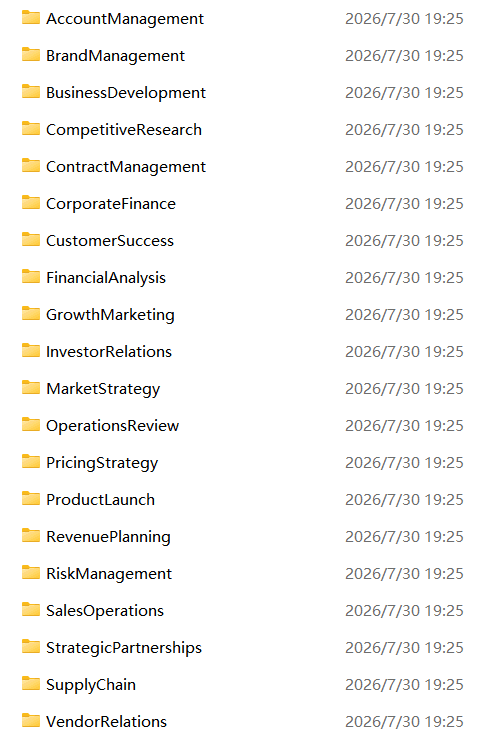The width and height of the screenshot is (477, 754).
Task: Select the BusinessDevelopment folder icon
Action: (31, 92)
